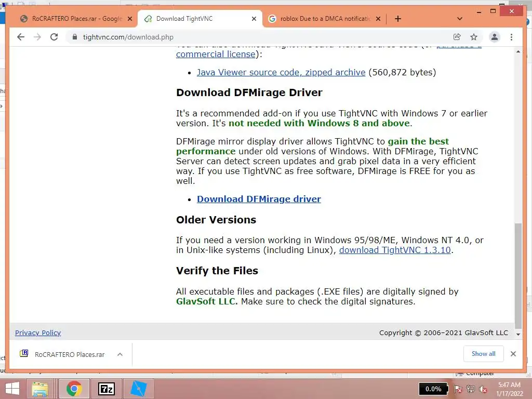The width and height of the screenshot is (532, 399).
Task: Click the Download DFMirage driver link
Action: pyautogui.click(x=259, y=199)
